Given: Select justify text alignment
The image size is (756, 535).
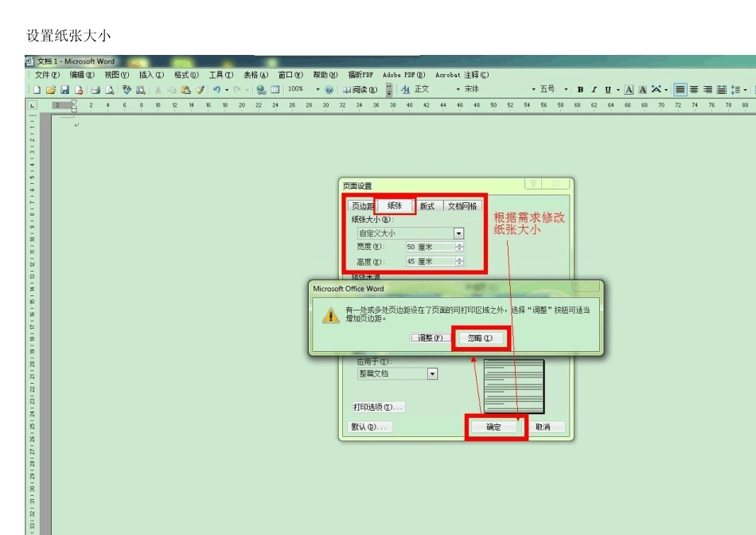Looking at the screenshot, I should pos(680,90).
